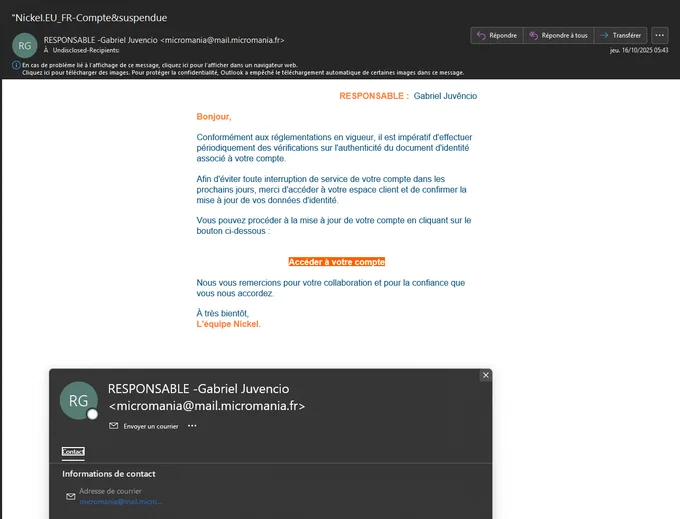Image resolution: width=680 pixels, height=519 pixels.
Task: Click the Répondre reply button
Action: [497, 36]
